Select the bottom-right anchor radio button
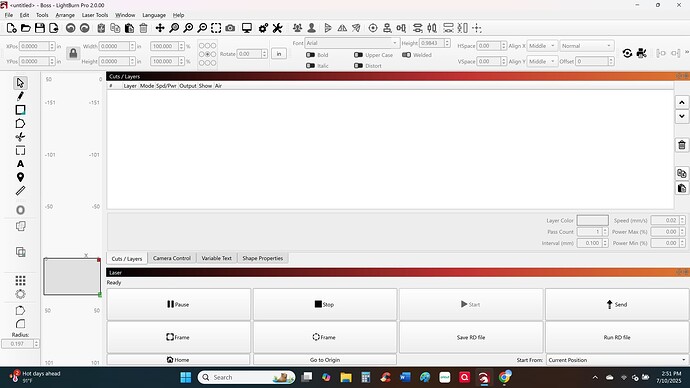Image resolution: width=690 pixels, height=388 pixels. (x=213, y=63)
